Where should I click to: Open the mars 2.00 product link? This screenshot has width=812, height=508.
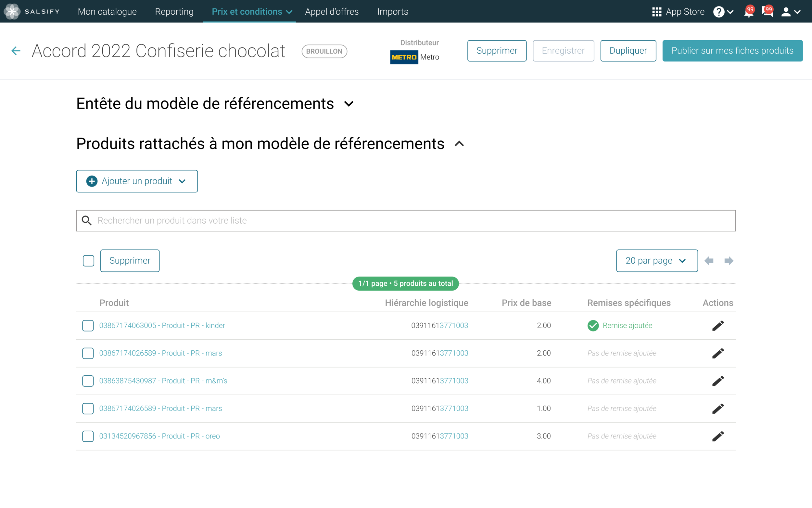coord(160,353)
